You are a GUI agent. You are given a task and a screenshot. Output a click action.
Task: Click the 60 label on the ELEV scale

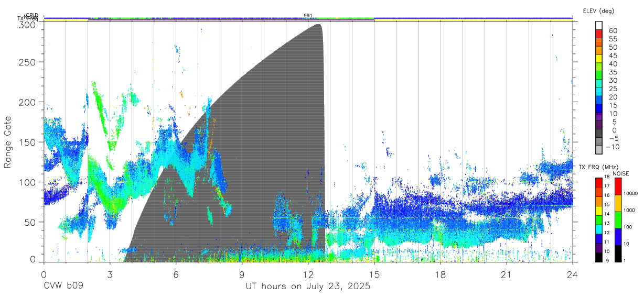tap(613, 31)
